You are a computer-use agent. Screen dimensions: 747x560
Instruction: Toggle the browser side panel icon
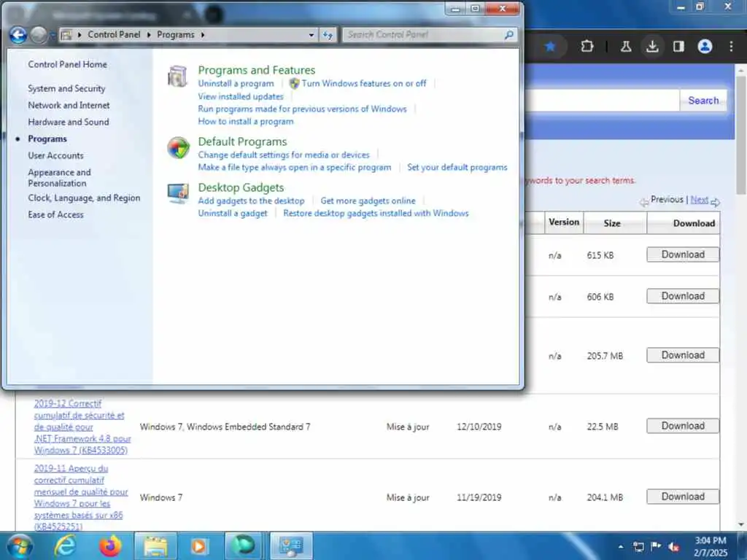(678, 46)
